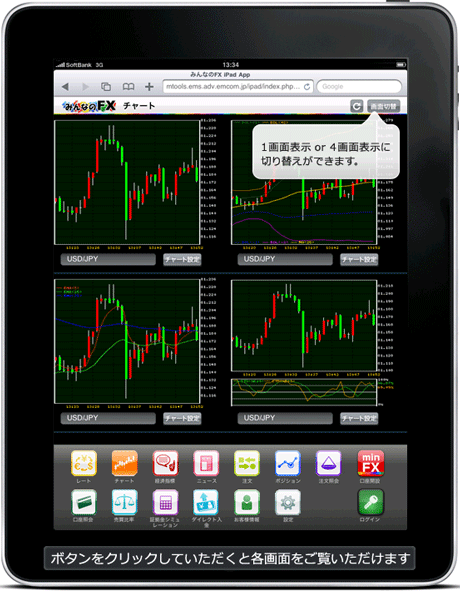This screenshot has height=598, width=460.
Task: Open the ニュース news icon
Action: click(x=206, y=463)
